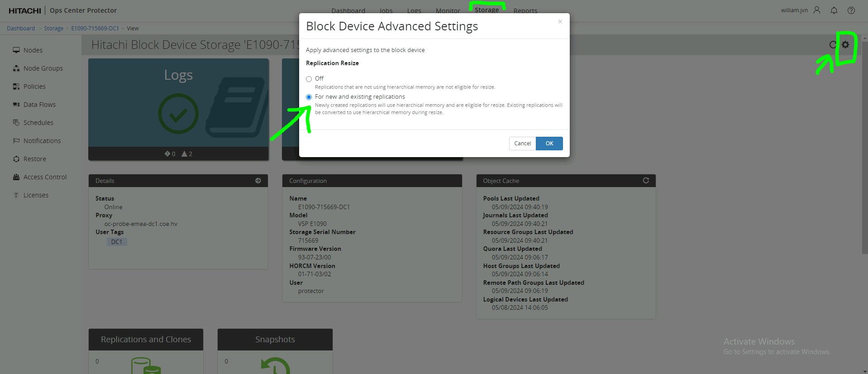Screen dimensions: 868x374
Task: Open the Replications and Clones tile
Action: 146,351
